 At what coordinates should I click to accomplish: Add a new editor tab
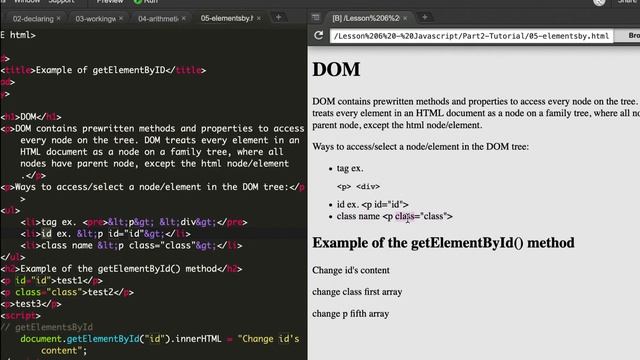pyautogui.click(x=278, y=18)
